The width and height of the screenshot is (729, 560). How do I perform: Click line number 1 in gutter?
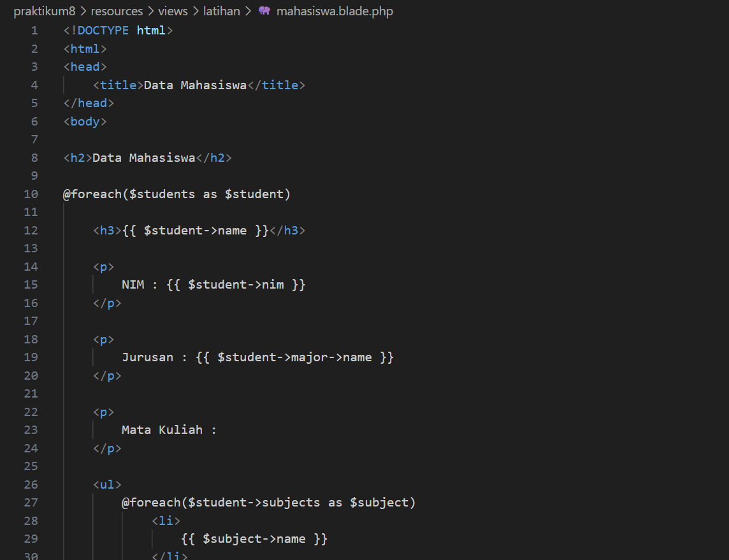click(34, 30)
